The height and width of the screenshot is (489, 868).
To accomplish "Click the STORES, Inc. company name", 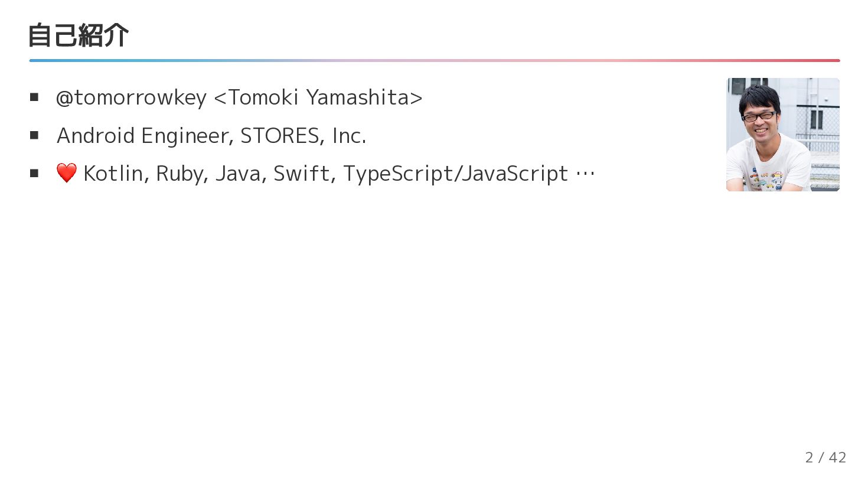I will coord(303,136).
